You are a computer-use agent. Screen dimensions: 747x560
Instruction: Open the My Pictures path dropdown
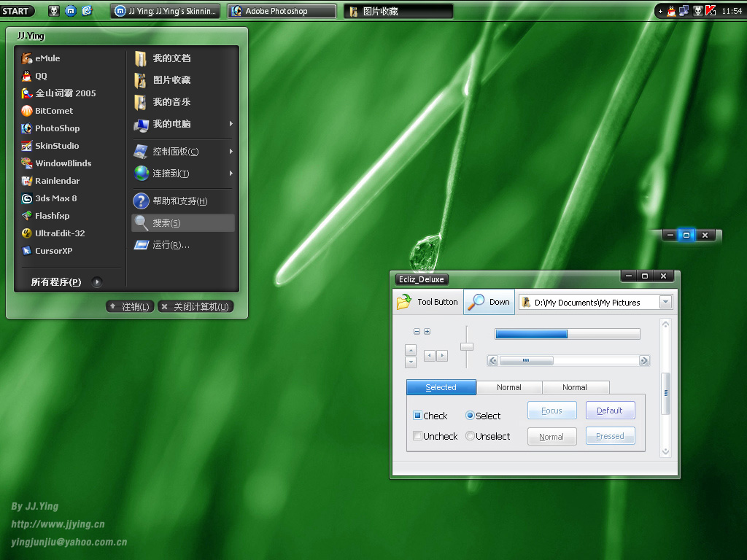[x=665, y=302]
